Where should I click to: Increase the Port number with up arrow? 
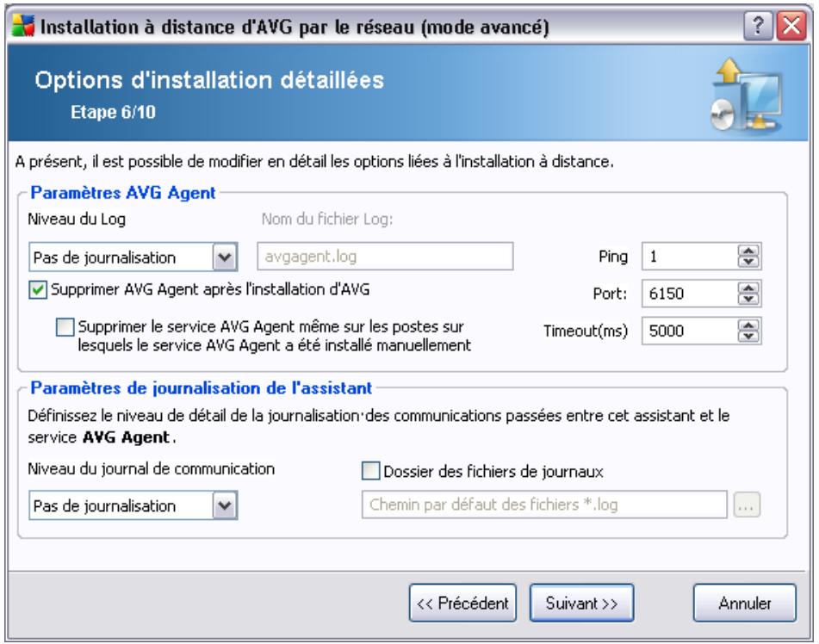pos(748,288)
